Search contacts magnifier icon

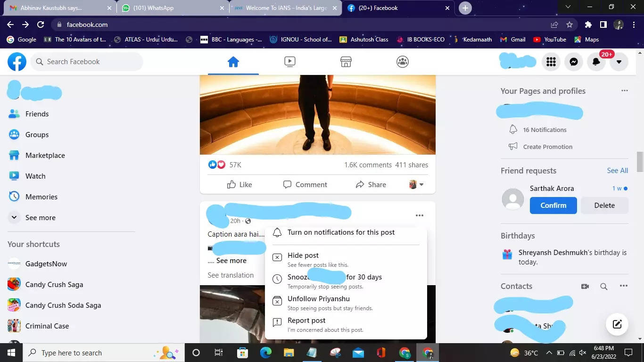[x=604, y=286]
